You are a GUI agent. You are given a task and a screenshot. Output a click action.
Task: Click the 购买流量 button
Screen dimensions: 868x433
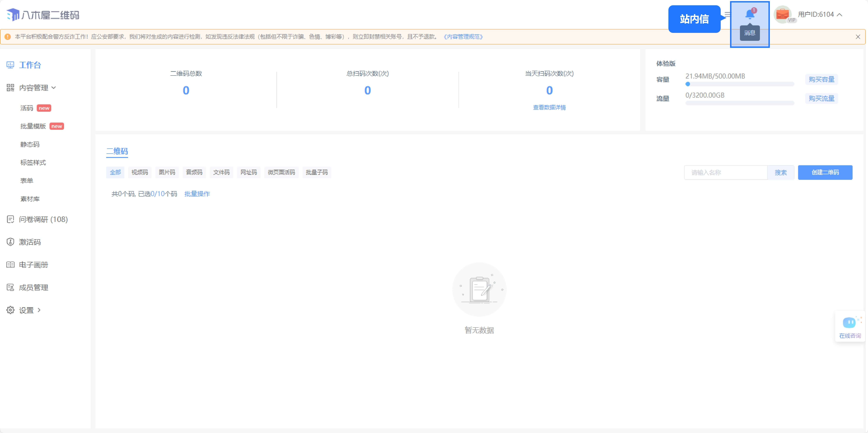[x=821, y=98]
